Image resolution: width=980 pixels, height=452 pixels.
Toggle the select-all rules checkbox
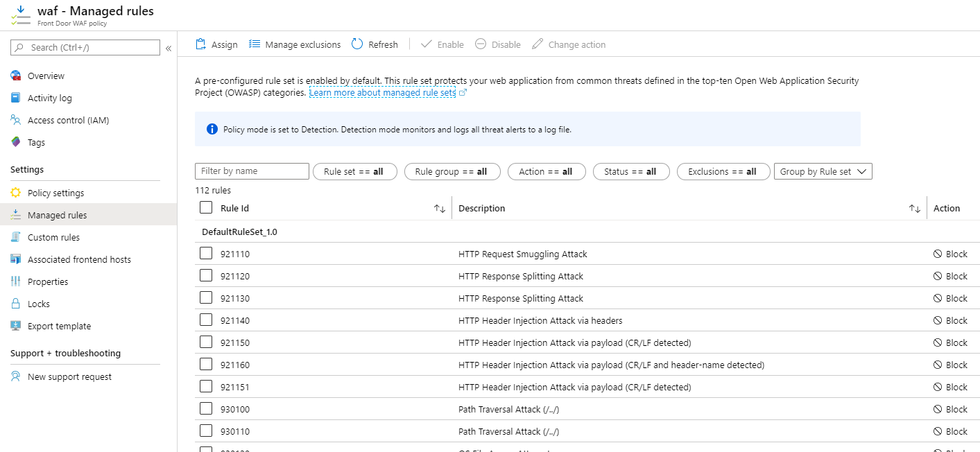pyautogui.click(x=206, y=207)
